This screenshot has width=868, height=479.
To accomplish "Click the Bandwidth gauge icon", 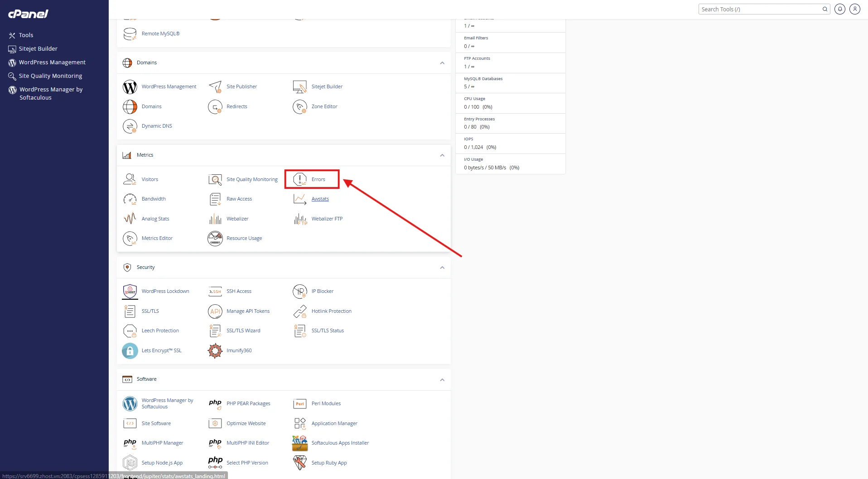I will tap(130, 199).
